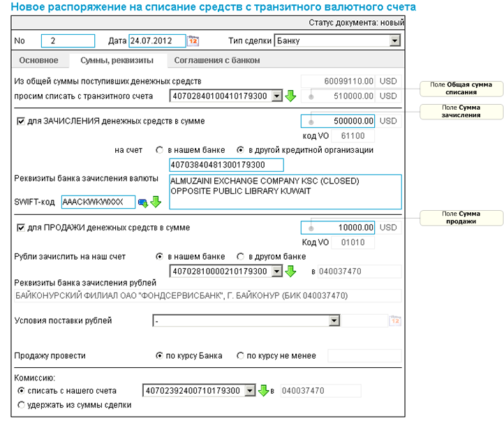Click green arrow next to commission account 40702392400710179300
This screenshot has width=504, height=423.
(263, 390)
